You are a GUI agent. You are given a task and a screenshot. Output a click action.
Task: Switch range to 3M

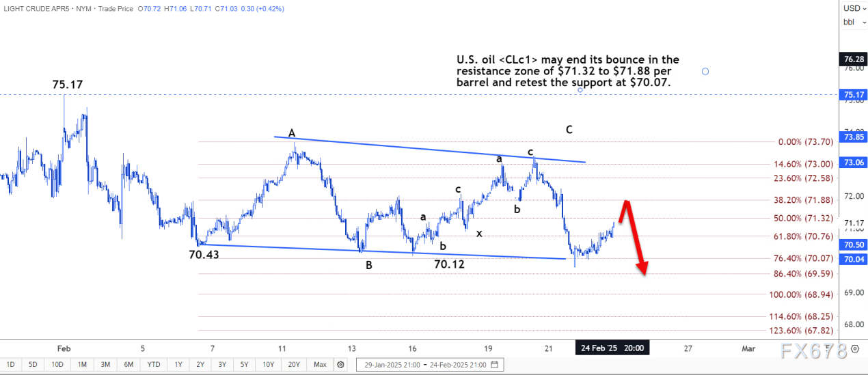point(105,364)
